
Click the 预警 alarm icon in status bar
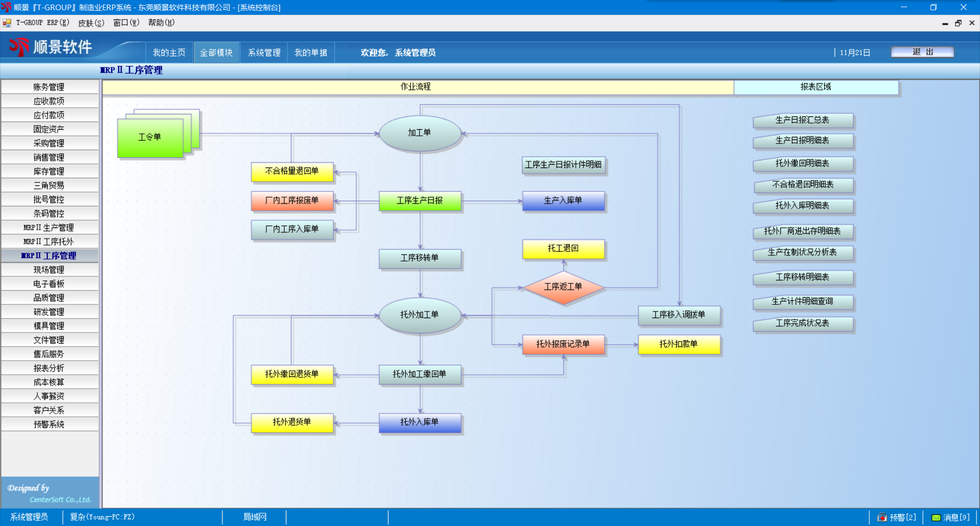pyautogui.click(x=881, y=517)
